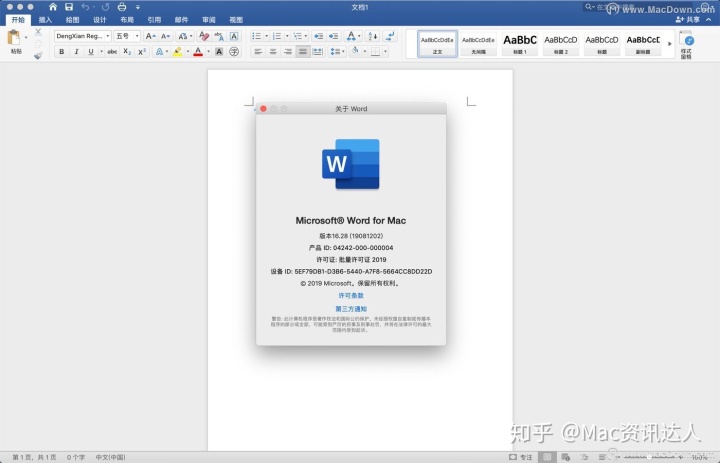Click the Sort A-Z icon
The width and height of the screenshot is (720, 463).
(373, 36)
